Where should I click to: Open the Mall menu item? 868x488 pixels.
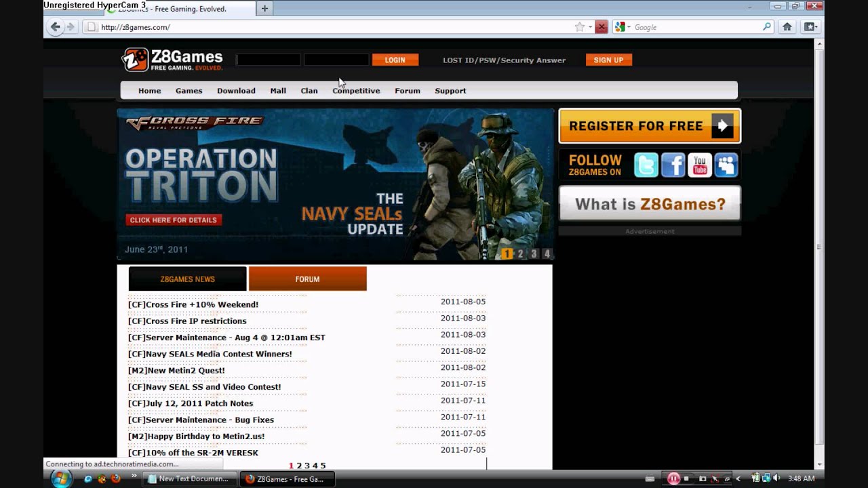278,91
